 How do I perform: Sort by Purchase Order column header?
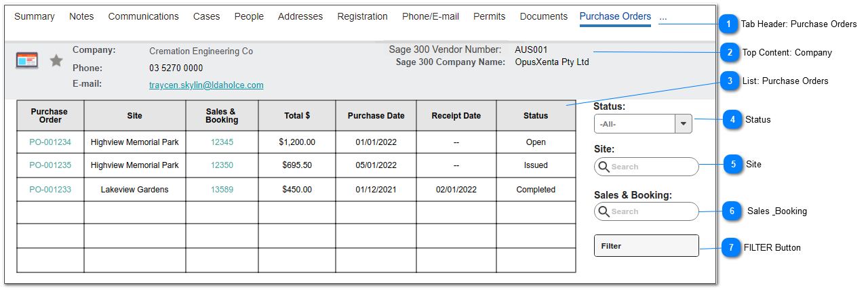50,116
